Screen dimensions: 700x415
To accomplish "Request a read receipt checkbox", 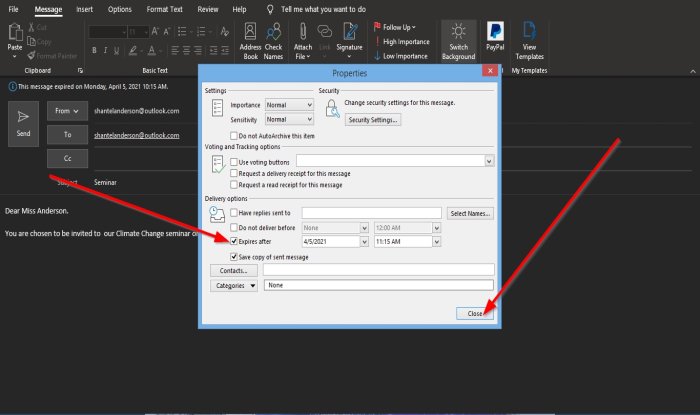I will click(x=233, y=184).
